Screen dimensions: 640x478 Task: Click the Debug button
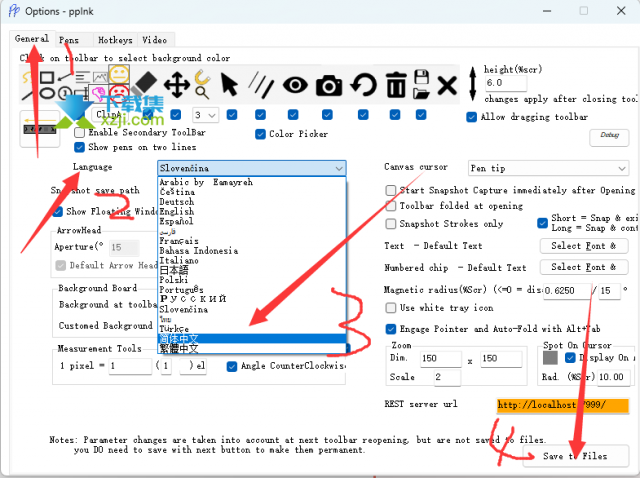click(609, 136)
